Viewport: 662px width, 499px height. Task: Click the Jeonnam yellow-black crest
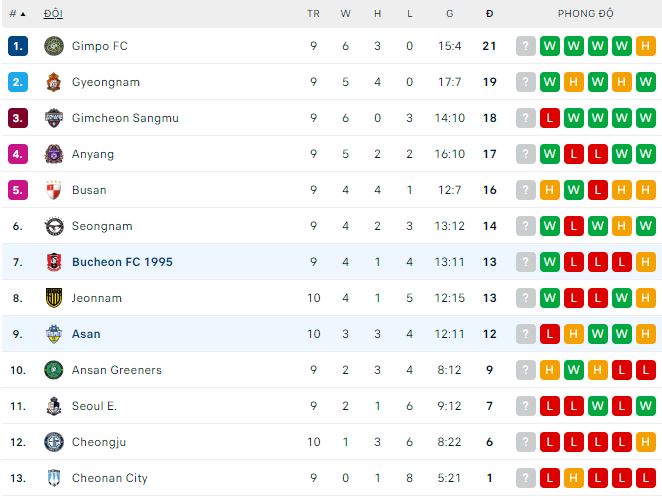click(54, 298)
